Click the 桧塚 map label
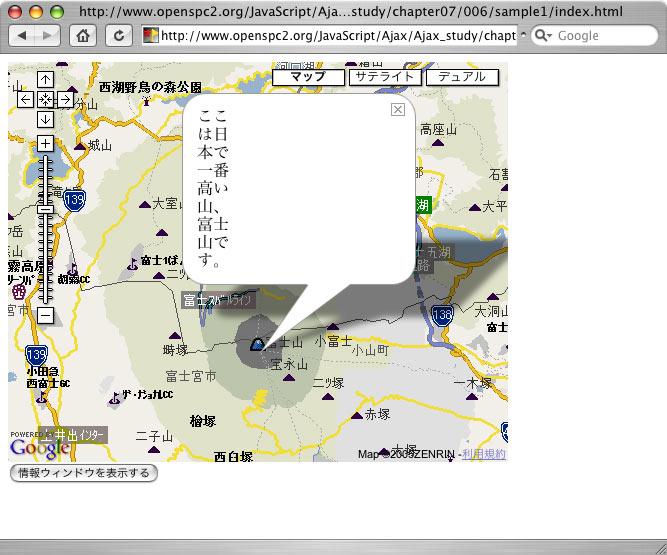Image resolution: width=667 pixels, height=555 pixels. [203, 421]
